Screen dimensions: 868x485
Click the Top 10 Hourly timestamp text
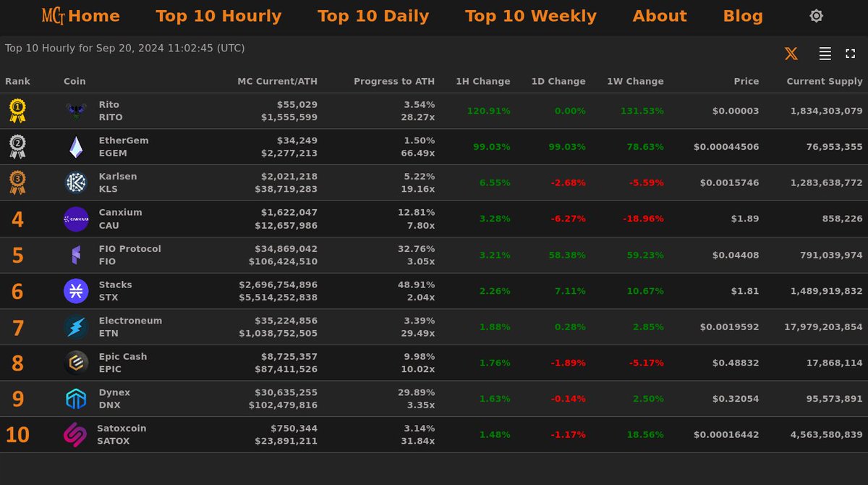click(125, 48)
